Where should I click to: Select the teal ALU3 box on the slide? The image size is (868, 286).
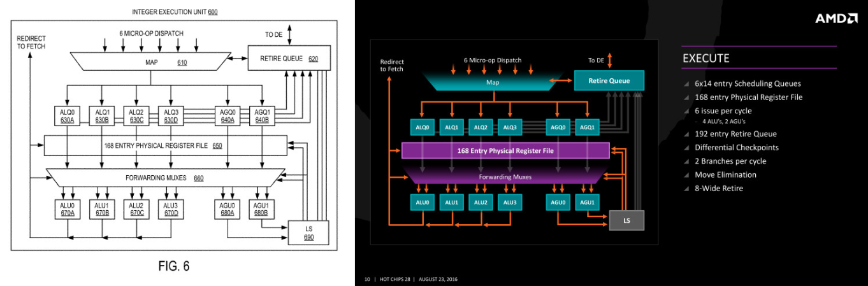[510, 203]
